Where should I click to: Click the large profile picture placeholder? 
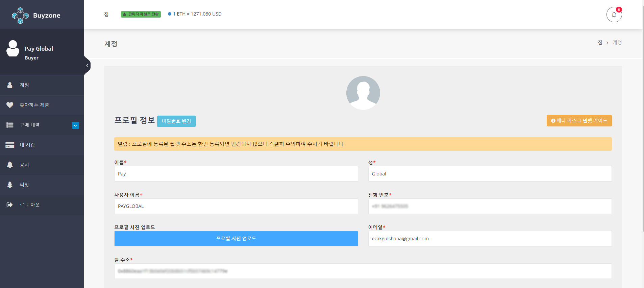363,93
